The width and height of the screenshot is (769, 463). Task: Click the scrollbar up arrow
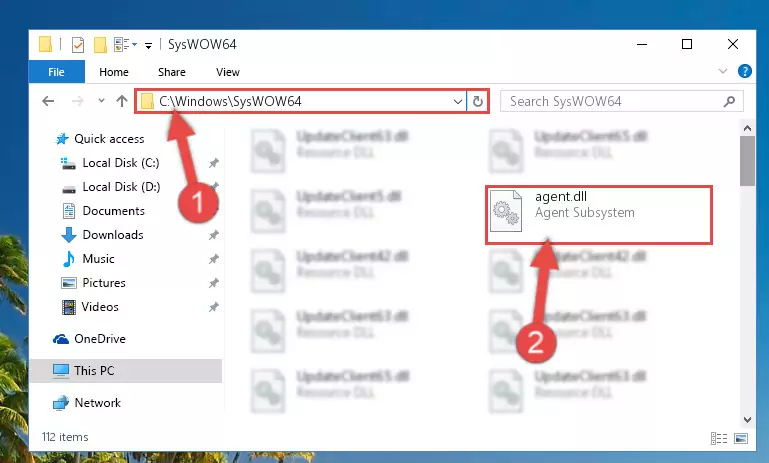tap(747, 129)
